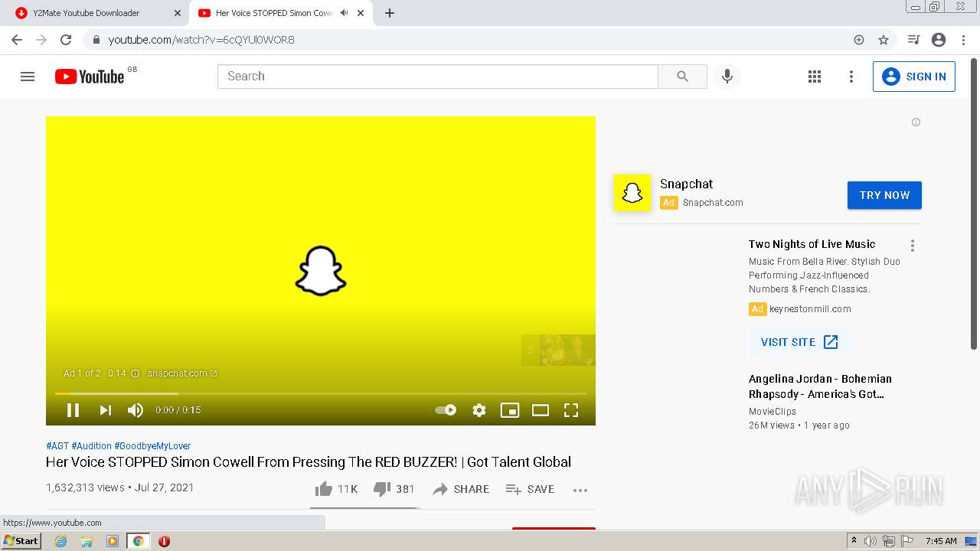Click the address bar URL
This screenshot has height=551, width=980.
coord(201,40)
